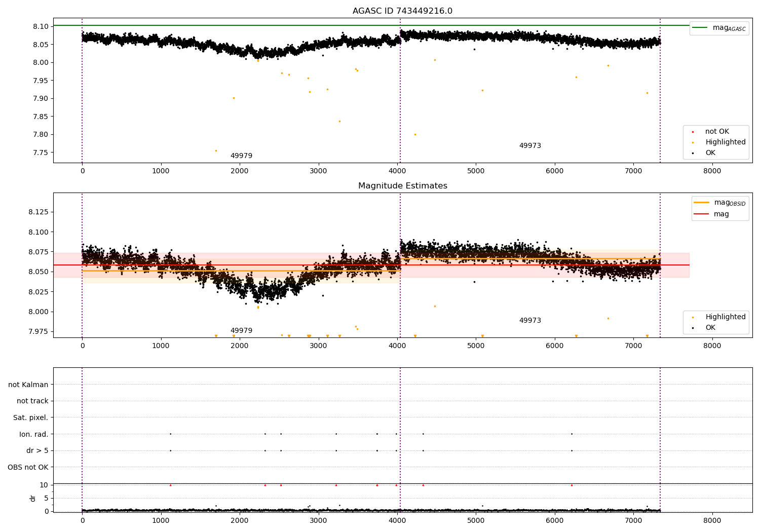This screenshot has width=760, height=532.
Task: Click the "dr > 5" row label
Action: pyautogui.click(x=37, y=450)
